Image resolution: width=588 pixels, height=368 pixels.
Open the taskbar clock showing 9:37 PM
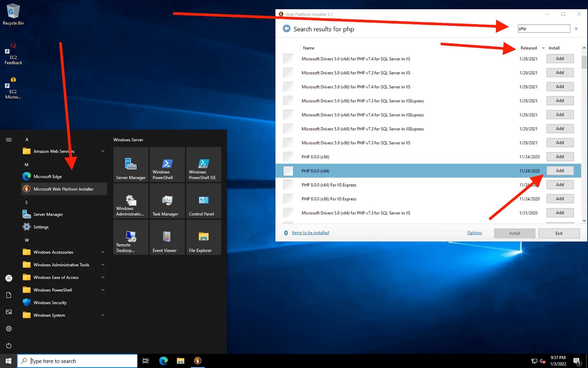(x=558, y=361)
